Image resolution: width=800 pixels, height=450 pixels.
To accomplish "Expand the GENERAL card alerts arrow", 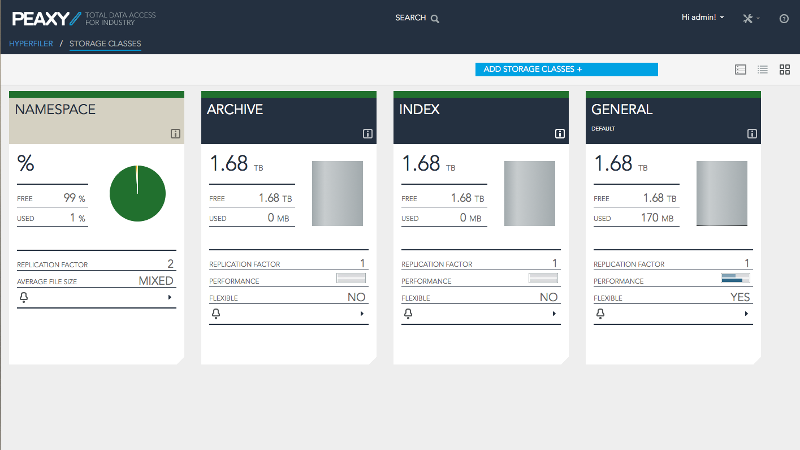I will pyautogui.click(x=746, y=314).
